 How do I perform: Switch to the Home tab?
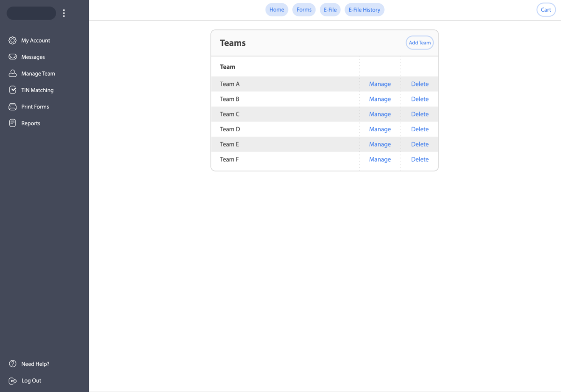[x=276, y=9]
